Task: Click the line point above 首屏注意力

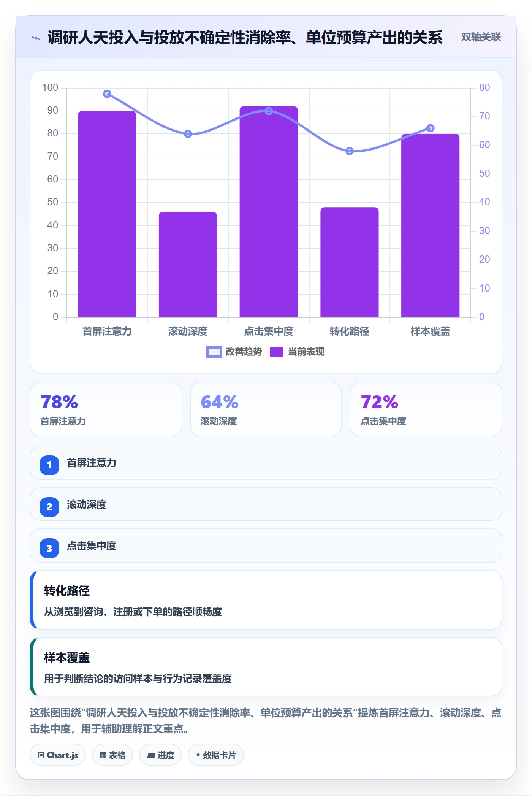Action: coord(107,94)
